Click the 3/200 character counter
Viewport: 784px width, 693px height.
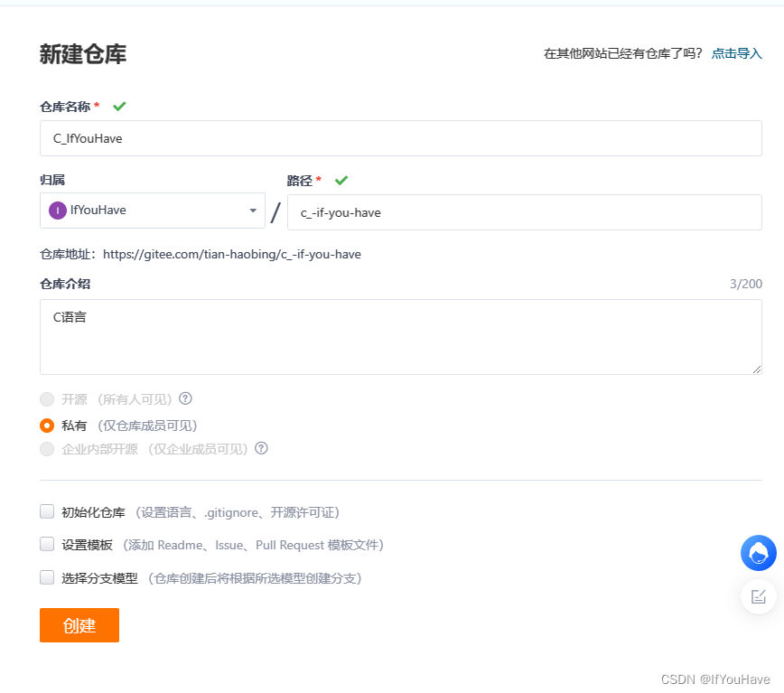click(745, 284)
